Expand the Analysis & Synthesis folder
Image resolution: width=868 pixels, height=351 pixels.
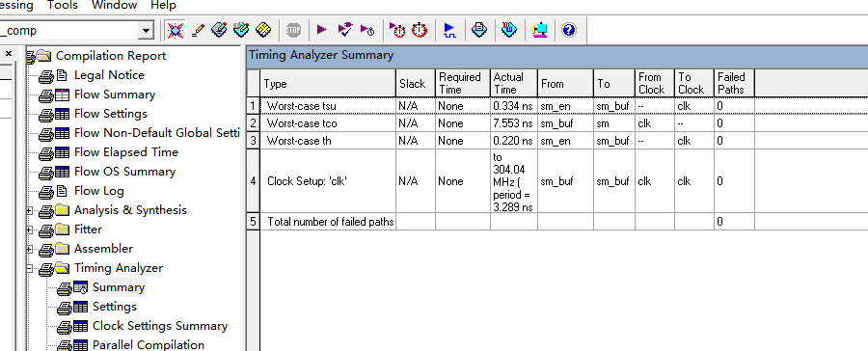pyautogui.click(x=30, y=211)
